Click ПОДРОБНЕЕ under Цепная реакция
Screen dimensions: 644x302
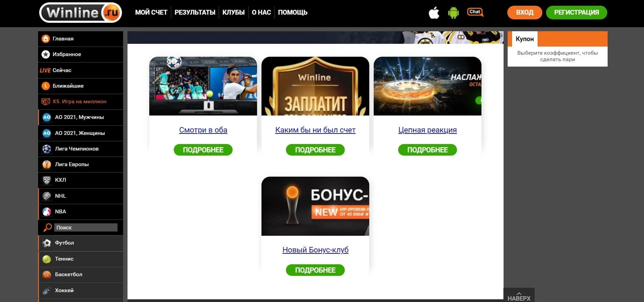(x=427, y=150)
